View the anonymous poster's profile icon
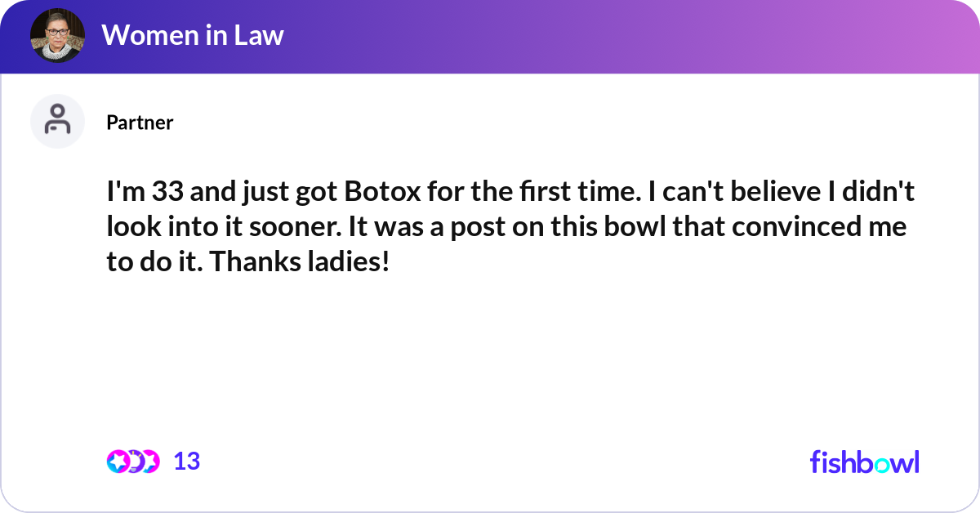 coord(57,121)
